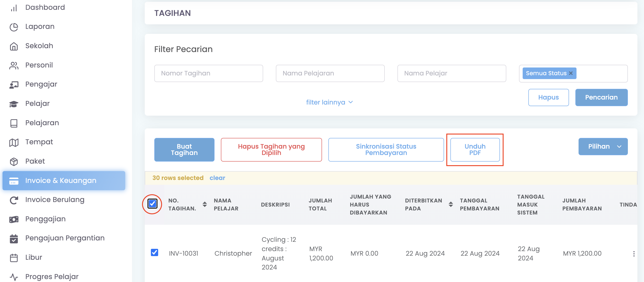This screenshot has width=644, height=282.
Task: Sort by Diterbitkan Pada column arrows
Action: (451, 205)
